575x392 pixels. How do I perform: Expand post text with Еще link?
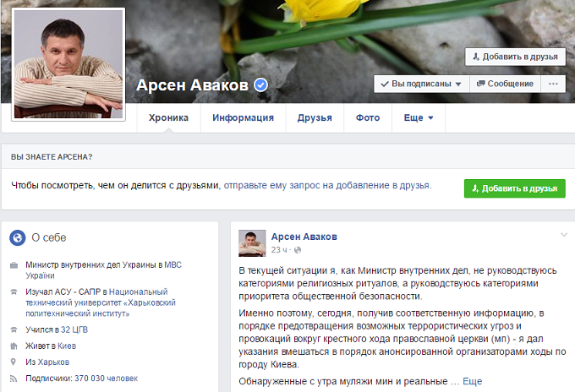(473, 381)
